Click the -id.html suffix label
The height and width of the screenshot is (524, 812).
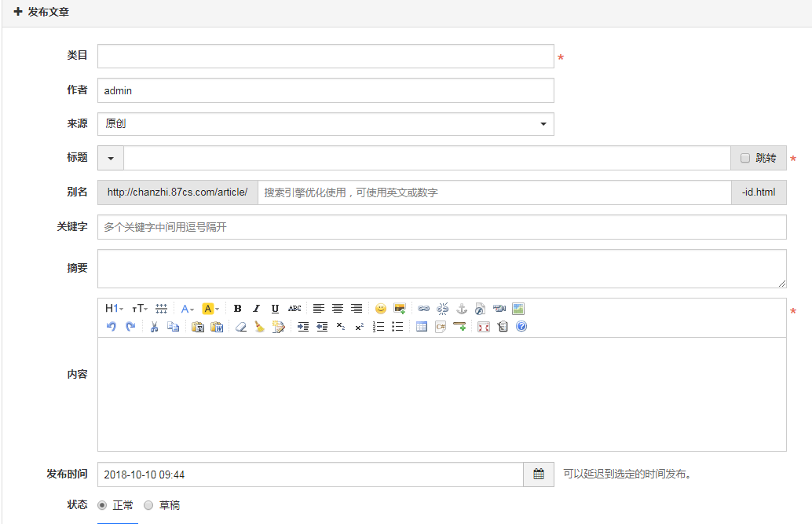[x=759, y=192]
